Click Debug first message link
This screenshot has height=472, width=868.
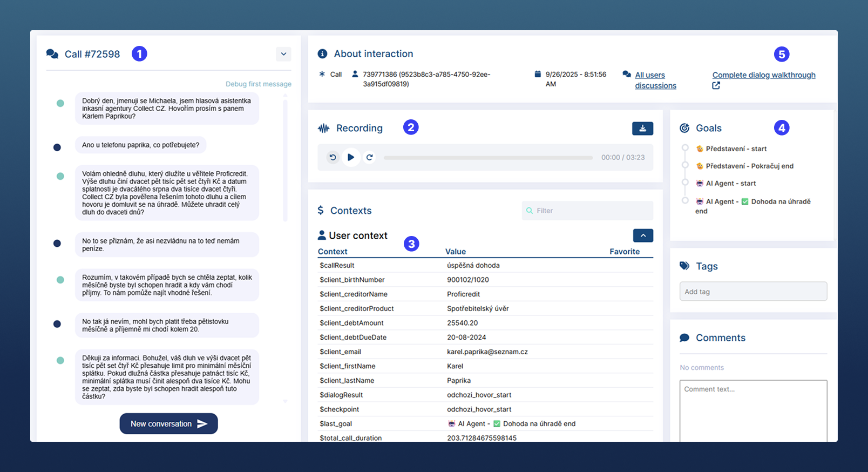pyautogui.click(x=258, y=84)
